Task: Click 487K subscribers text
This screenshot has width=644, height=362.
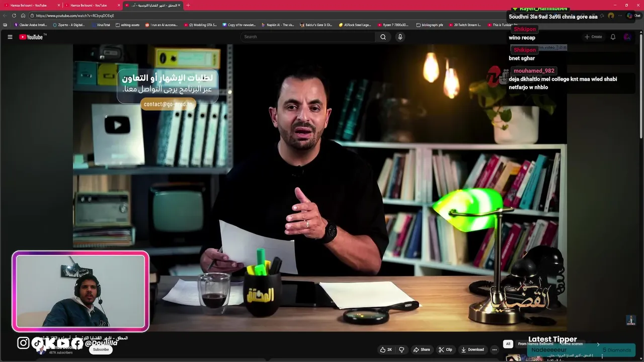Action: click(61, 352)
